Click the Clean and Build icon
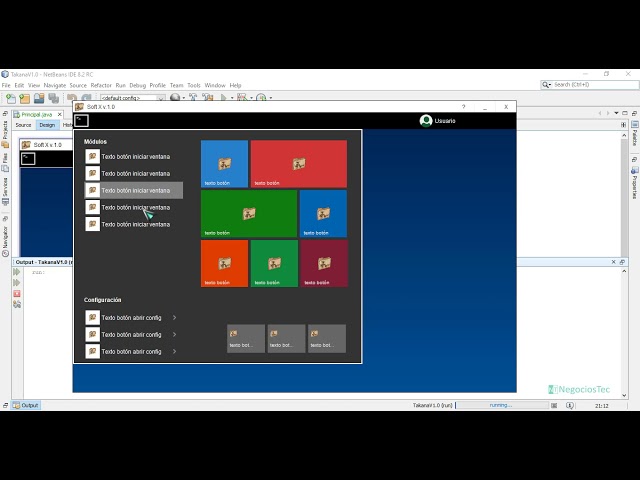Screen dimensions: 640x480 coord(207,98)
